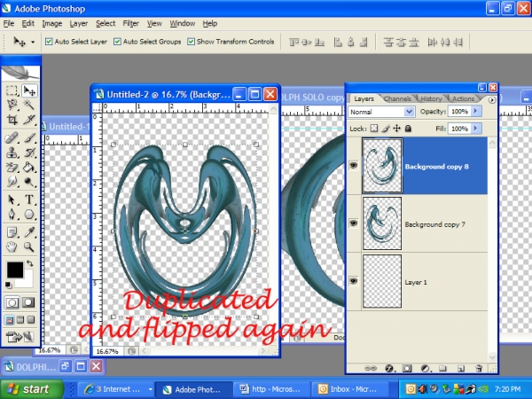
Task: Open the Image menu
Action: click(x=52, y=23)
